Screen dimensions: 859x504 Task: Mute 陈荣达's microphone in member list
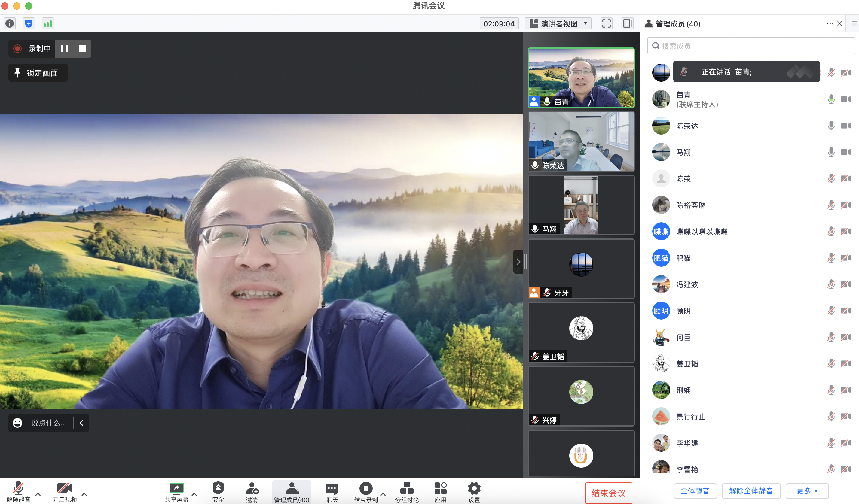tap(831, 126)
